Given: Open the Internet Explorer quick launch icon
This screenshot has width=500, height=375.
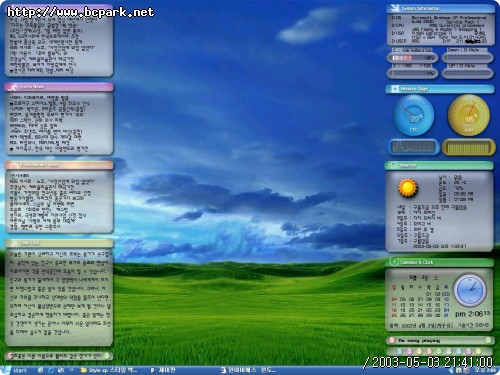Looking at the screenshot, I should [51, 370].
